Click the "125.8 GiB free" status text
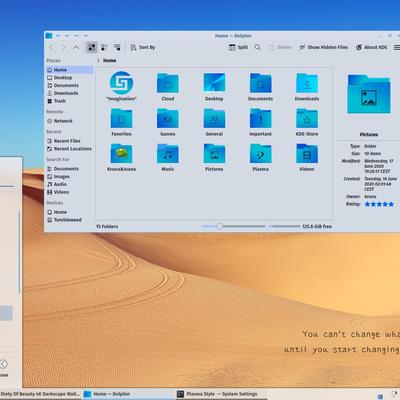Image resolution: width=400 pixels, height=400 pixels. tap(317, 226)
